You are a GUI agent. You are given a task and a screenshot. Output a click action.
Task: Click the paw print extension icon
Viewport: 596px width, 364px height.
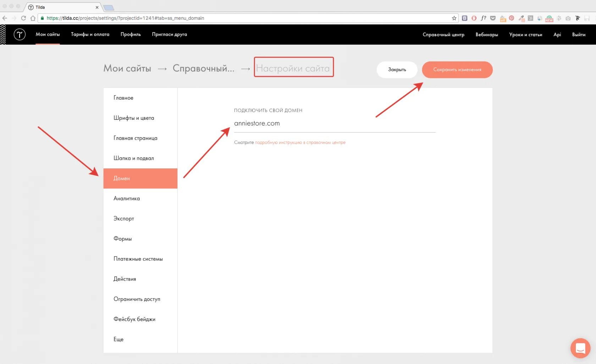(x=559, y=18)
